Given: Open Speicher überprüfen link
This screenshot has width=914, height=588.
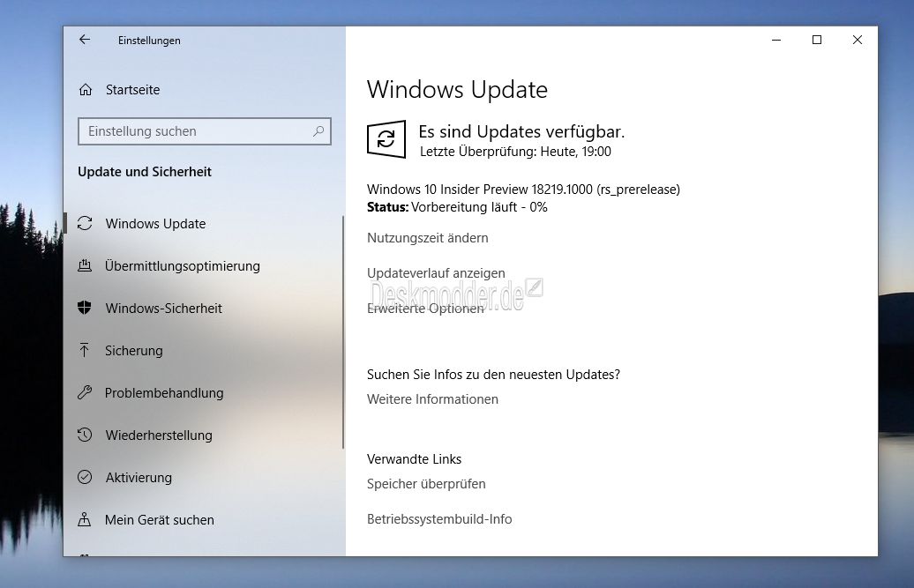Looking at the screenshot, I should [426, 484].
